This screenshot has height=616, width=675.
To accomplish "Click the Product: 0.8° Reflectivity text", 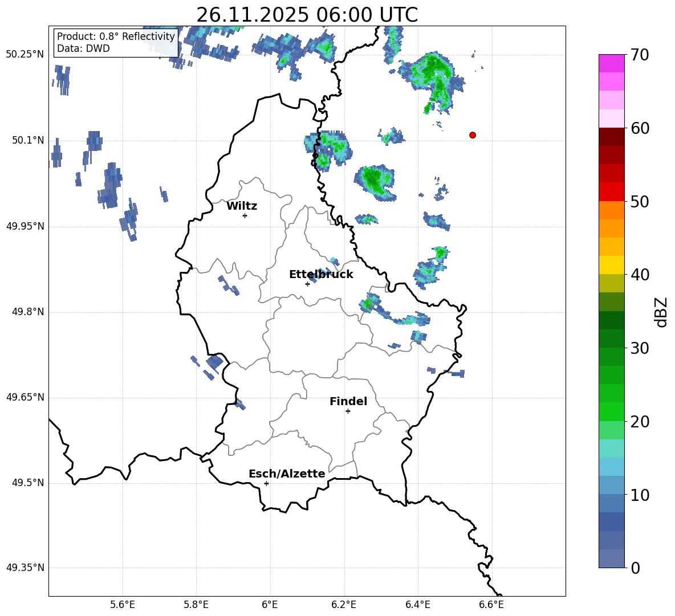I will pos(116,36).
